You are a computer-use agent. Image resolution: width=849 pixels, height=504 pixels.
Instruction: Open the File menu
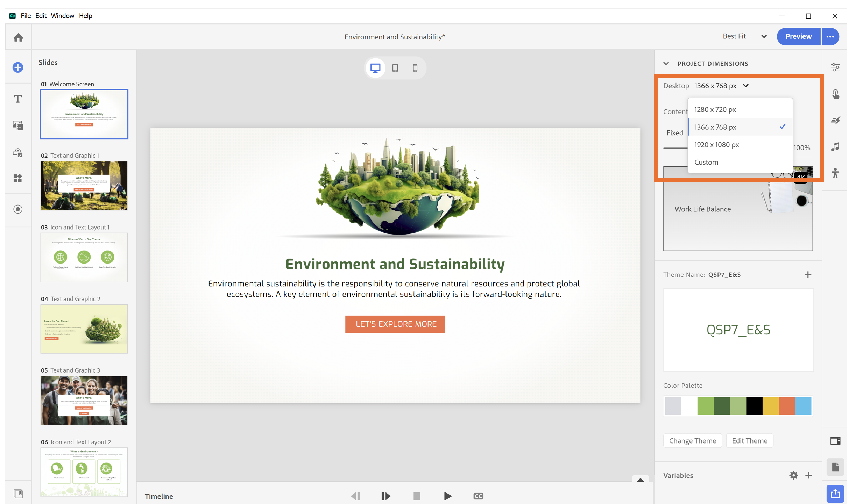tap(26, 16)
